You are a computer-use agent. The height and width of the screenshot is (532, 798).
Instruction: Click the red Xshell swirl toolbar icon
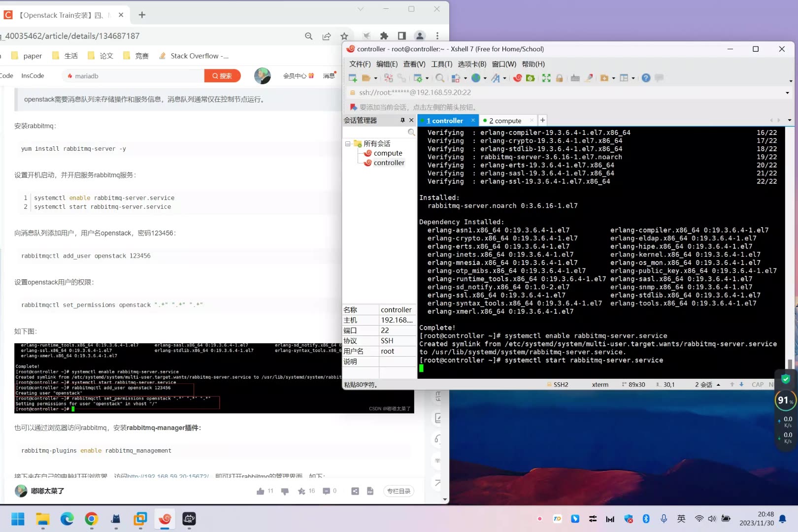[517, 78]
